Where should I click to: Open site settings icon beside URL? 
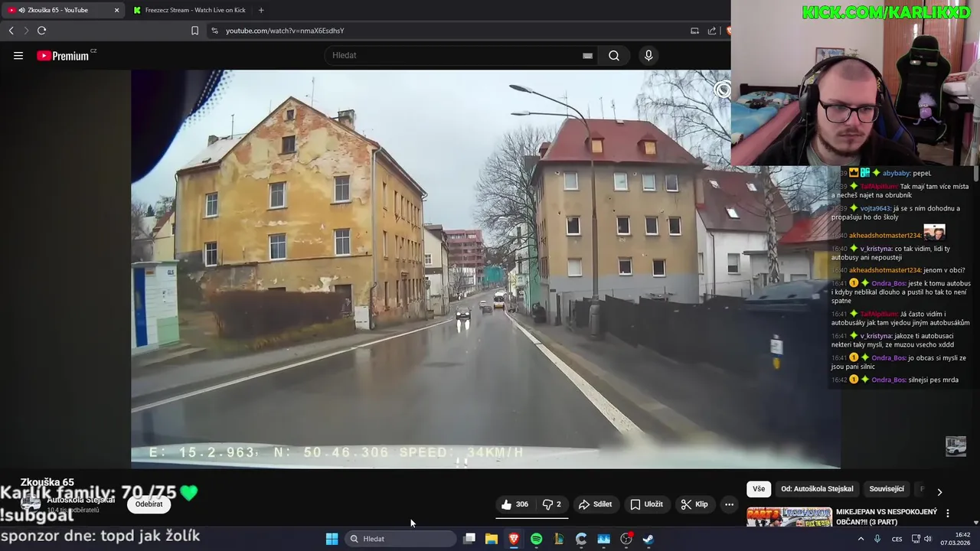coord(214,31)
